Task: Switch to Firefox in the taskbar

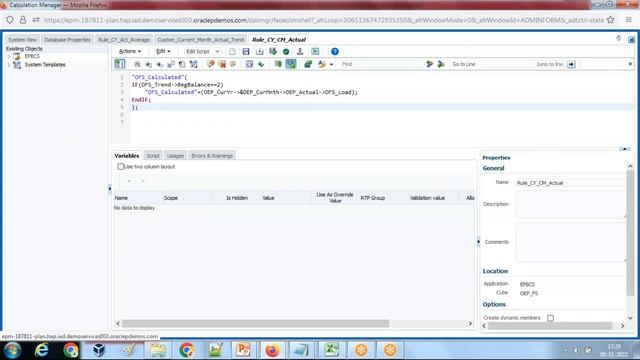Action: point(272,350)
